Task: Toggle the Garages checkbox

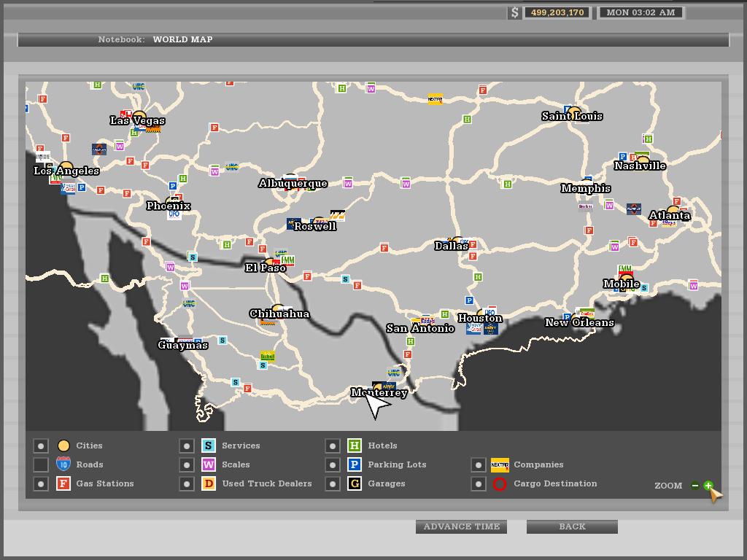Action: (333, 484)
